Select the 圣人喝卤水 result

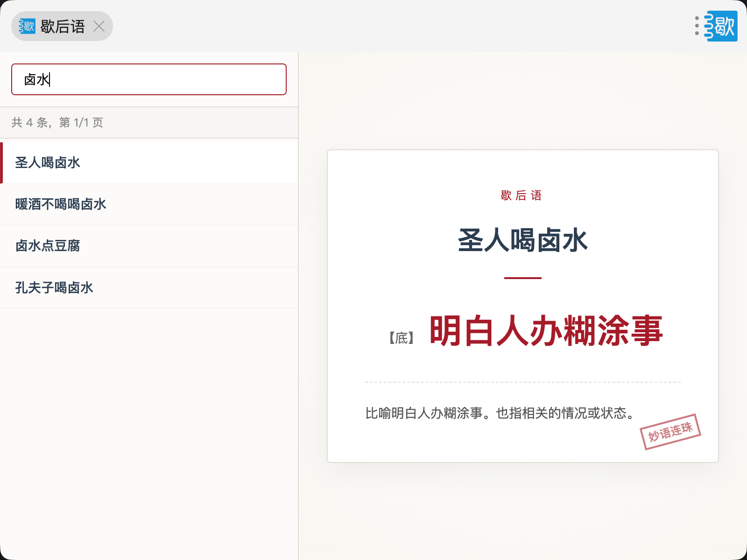coord(48,163)
